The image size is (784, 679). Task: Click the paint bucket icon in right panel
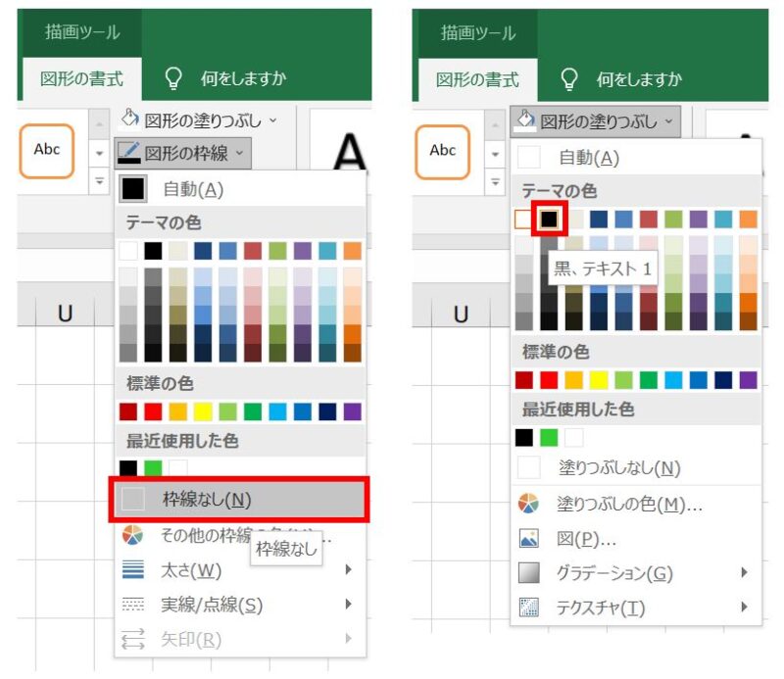(526, 121)
